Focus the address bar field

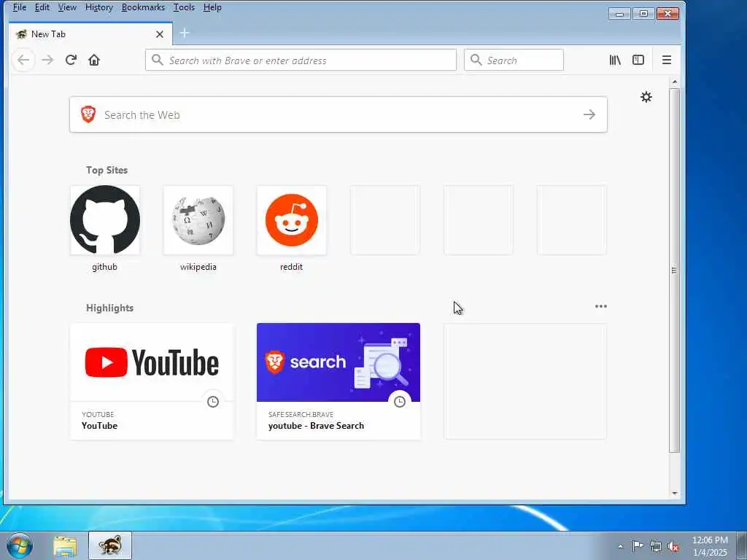click(x=301, y=60)
